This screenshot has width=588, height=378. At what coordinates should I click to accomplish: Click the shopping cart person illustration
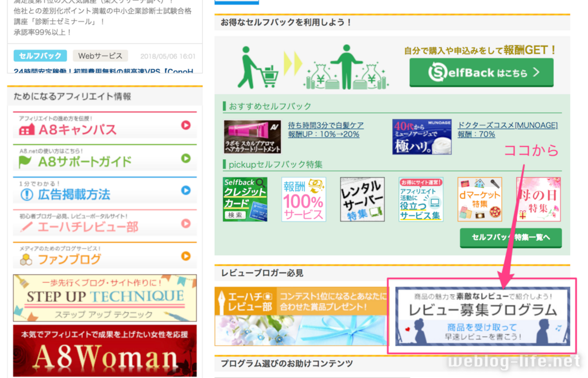coord(257,68)
